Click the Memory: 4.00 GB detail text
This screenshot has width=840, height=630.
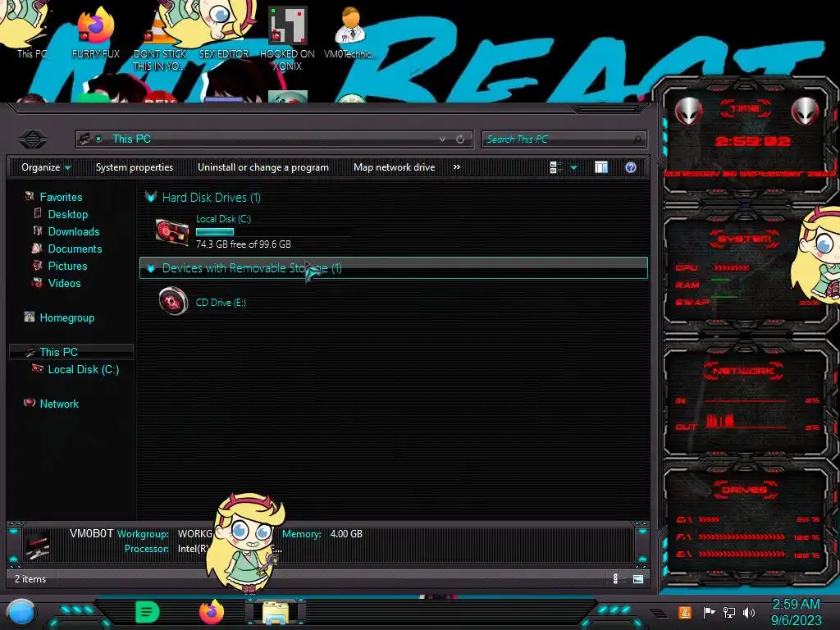pos(322,533)
